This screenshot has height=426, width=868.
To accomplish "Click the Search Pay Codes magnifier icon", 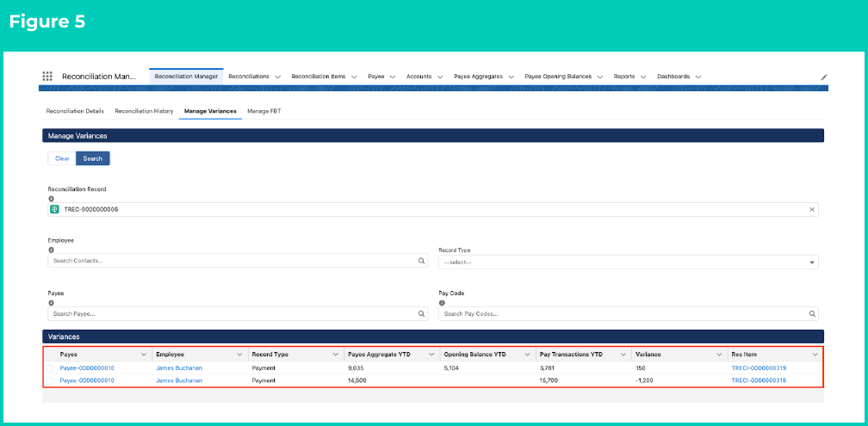I will (812, 313).
